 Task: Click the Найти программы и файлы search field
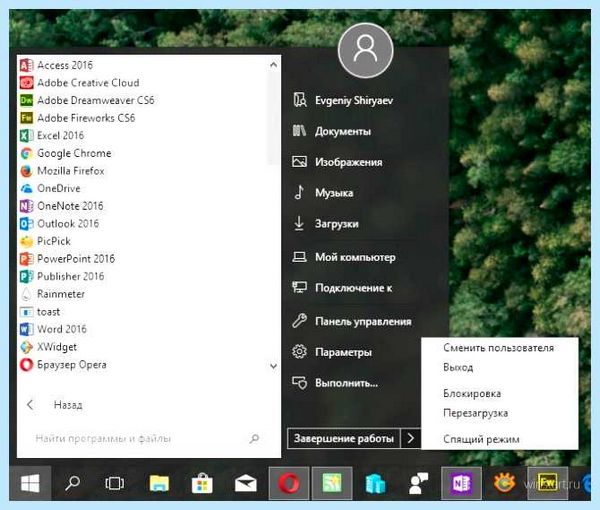148,438
